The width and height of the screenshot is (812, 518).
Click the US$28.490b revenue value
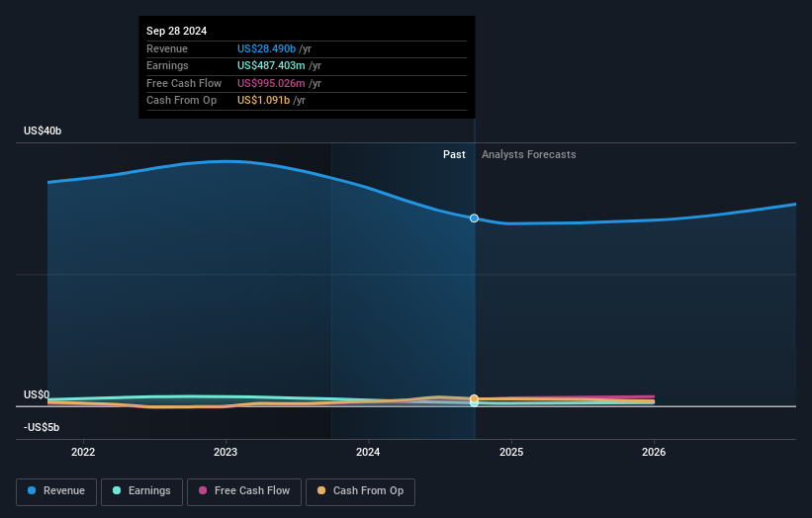(x=266, y=48)
